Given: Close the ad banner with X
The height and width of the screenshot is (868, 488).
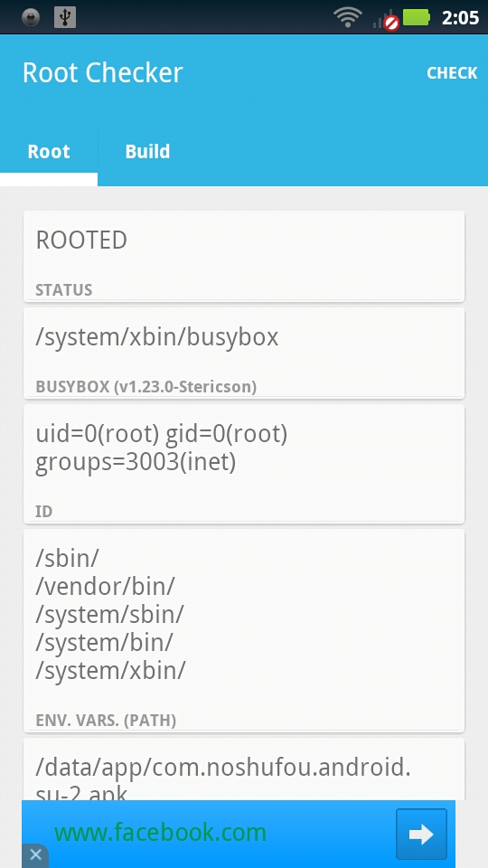Looking at the screenshot, I should (35, 855).
